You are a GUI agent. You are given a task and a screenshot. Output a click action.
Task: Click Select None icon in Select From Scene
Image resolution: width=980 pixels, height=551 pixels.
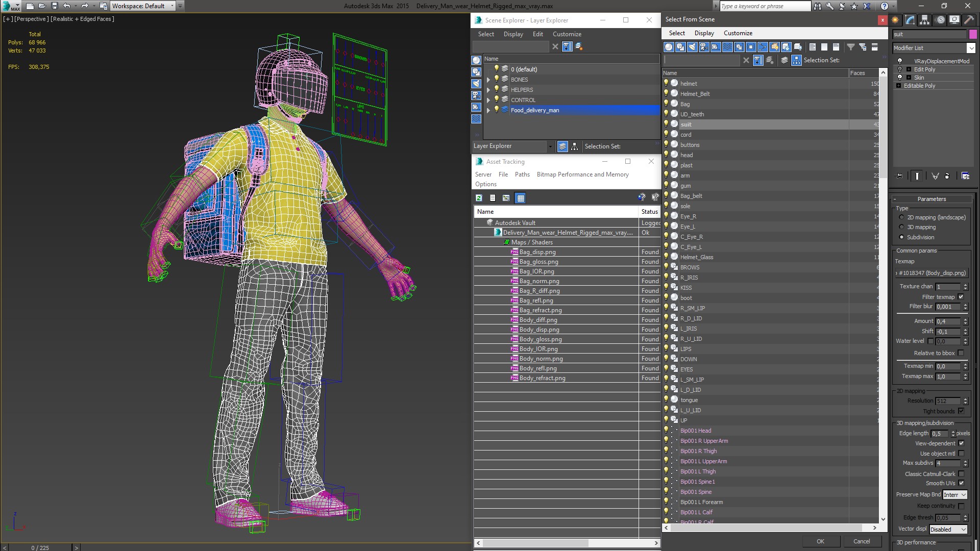click(x=824, y=47)
